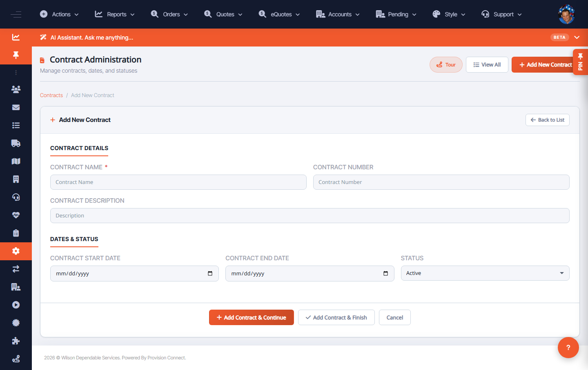Expand the Actions menu
This screenshot has height=370, width=588.
click(x=59, y=14)
